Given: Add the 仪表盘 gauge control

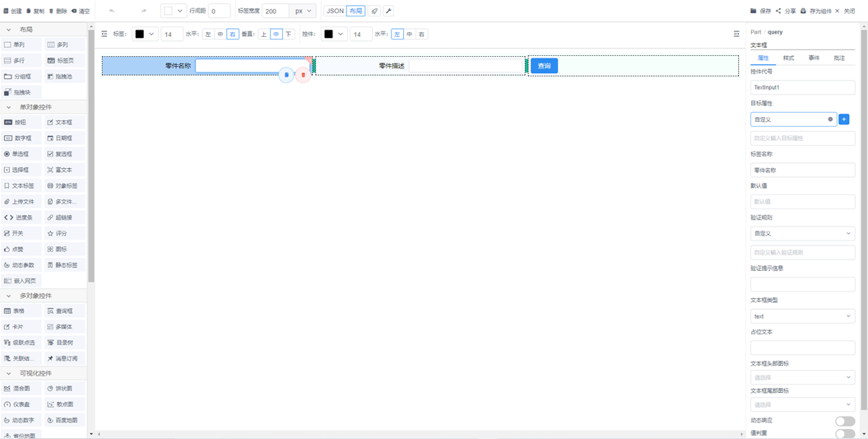Looking at the screenshot, I should pyautogui.click(x=22, y=404).
